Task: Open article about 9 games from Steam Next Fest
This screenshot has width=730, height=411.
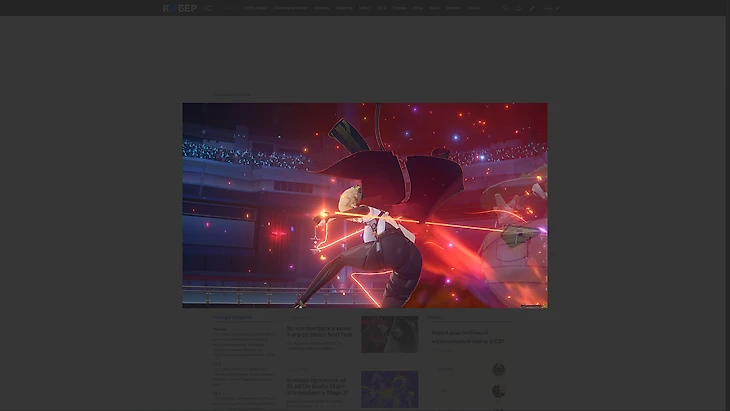Action: [x=319, y=331]
